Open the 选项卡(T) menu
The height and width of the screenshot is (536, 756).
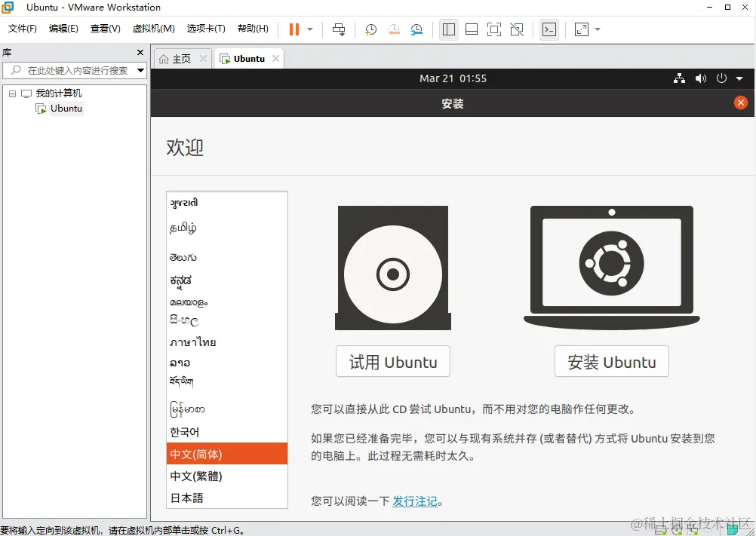click(x=207, y=29)
